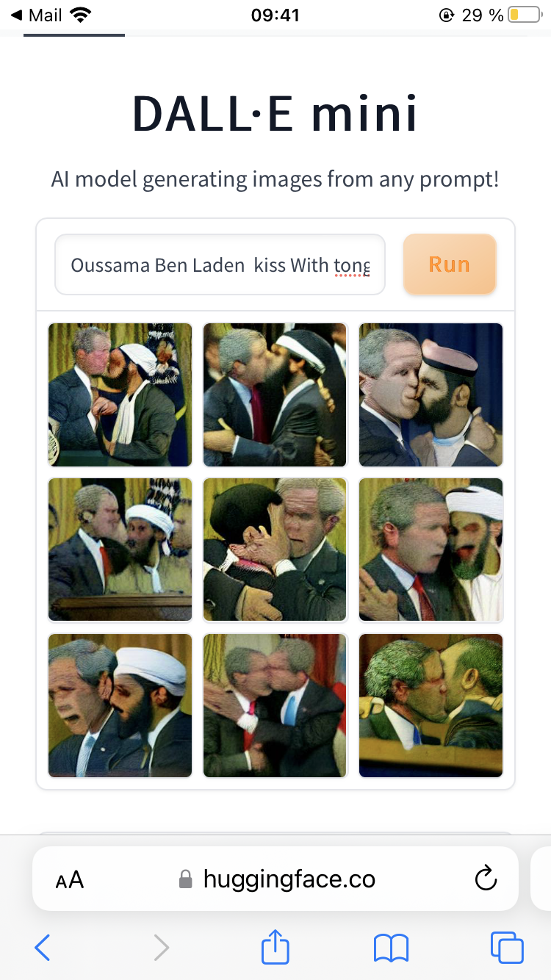
Task: Select the thumbnail with a flag behind the figures
Action: (x=120, y=394)
